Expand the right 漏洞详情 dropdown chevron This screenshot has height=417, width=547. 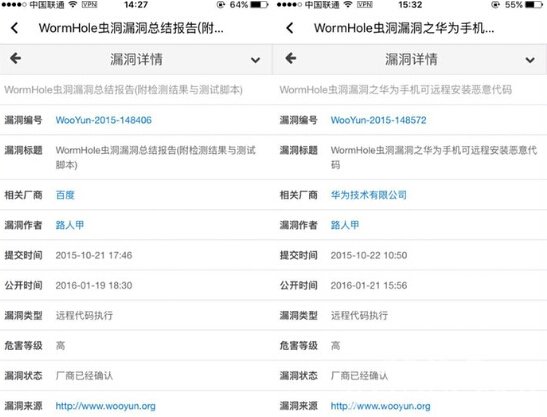point(530,60)
